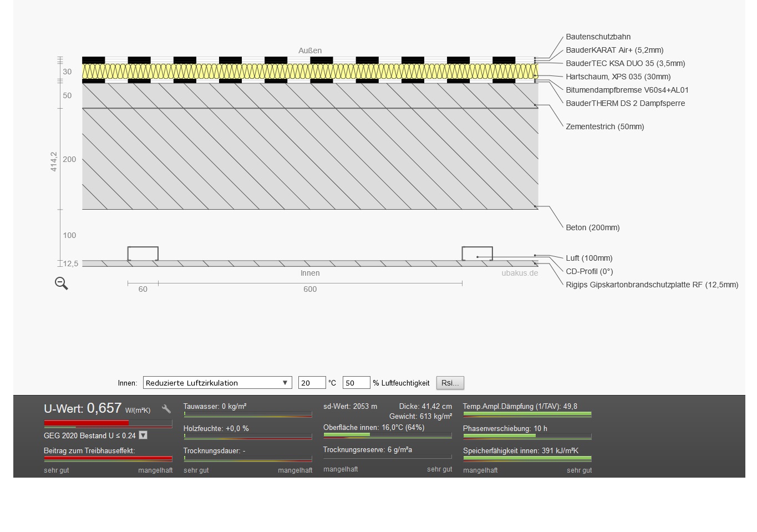The image size is (757, 532).
Task: Select the Zementestrich (50mm) layer label
Action: click(x=604, y=126)
